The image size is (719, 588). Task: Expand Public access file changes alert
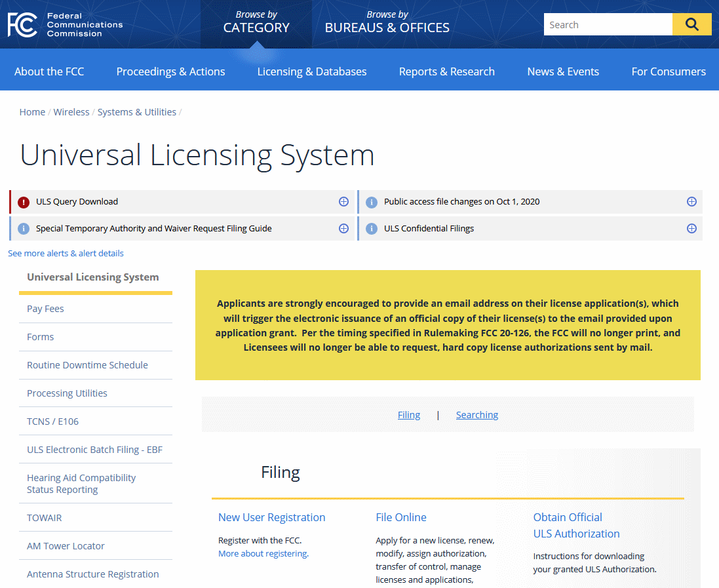(691, 202)
